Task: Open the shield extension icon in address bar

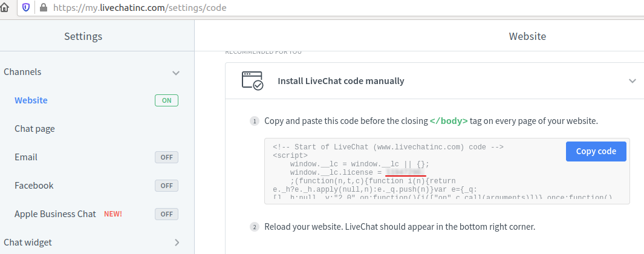Action: pos(26,7)
